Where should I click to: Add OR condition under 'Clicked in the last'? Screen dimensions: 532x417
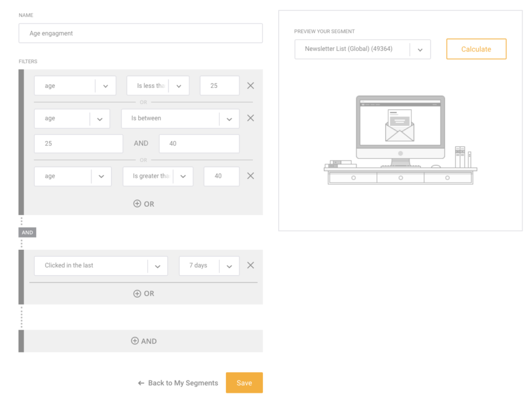[x=144, y=294]
